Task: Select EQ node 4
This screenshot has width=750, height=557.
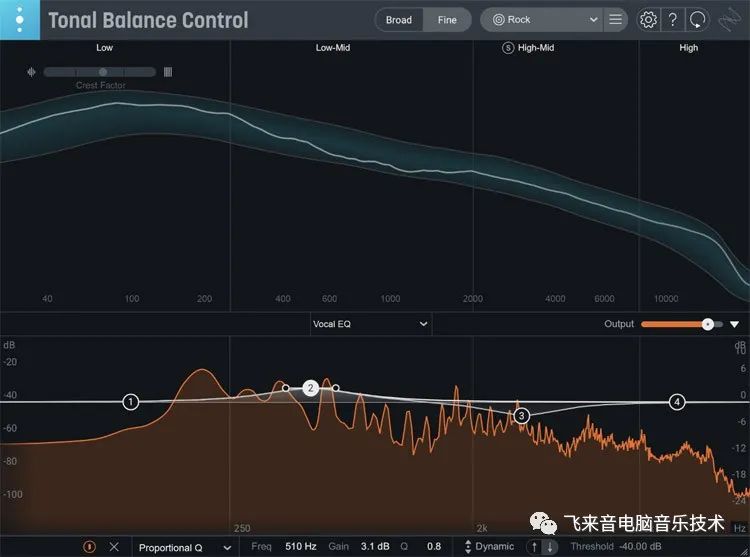Action: point(677,402)
